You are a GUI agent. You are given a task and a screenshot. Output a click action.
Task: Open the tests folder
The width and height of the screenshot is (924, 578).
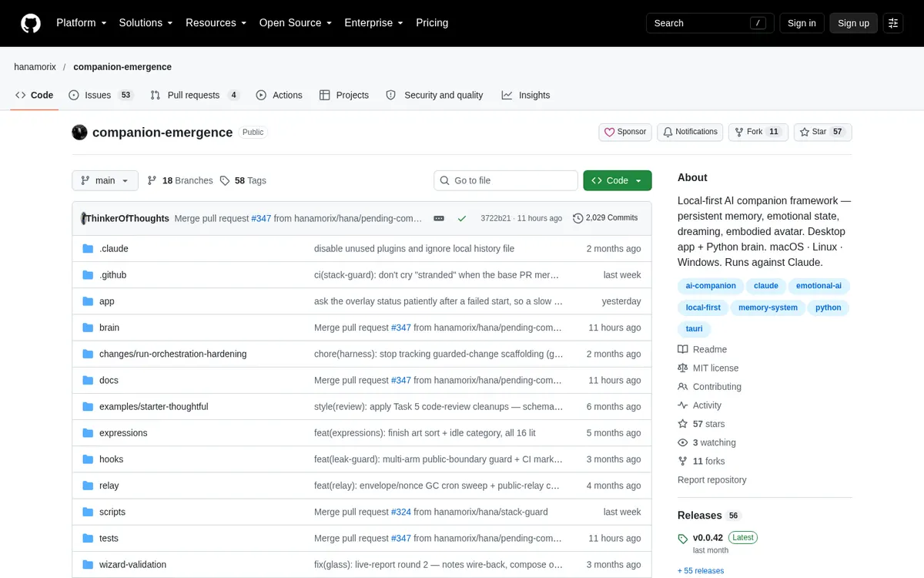tap(109, 538)
